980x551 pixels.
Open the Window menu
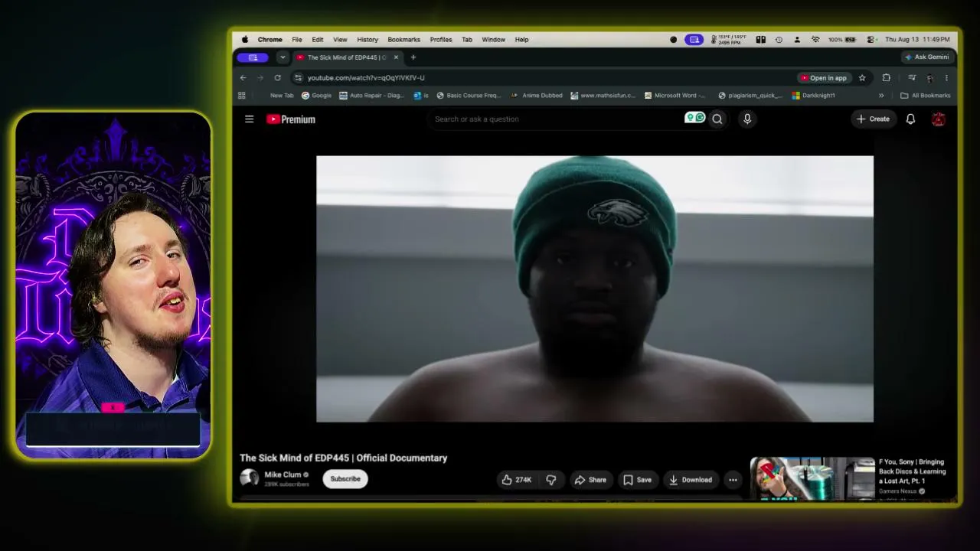click(x=493, y=39)
